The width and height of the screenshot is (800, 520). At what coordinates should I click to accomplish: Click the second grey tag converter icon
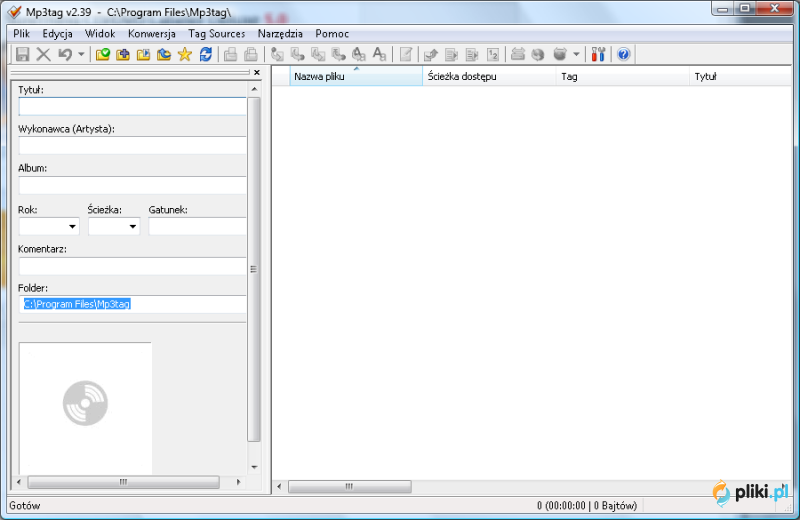tap(297, 54)
